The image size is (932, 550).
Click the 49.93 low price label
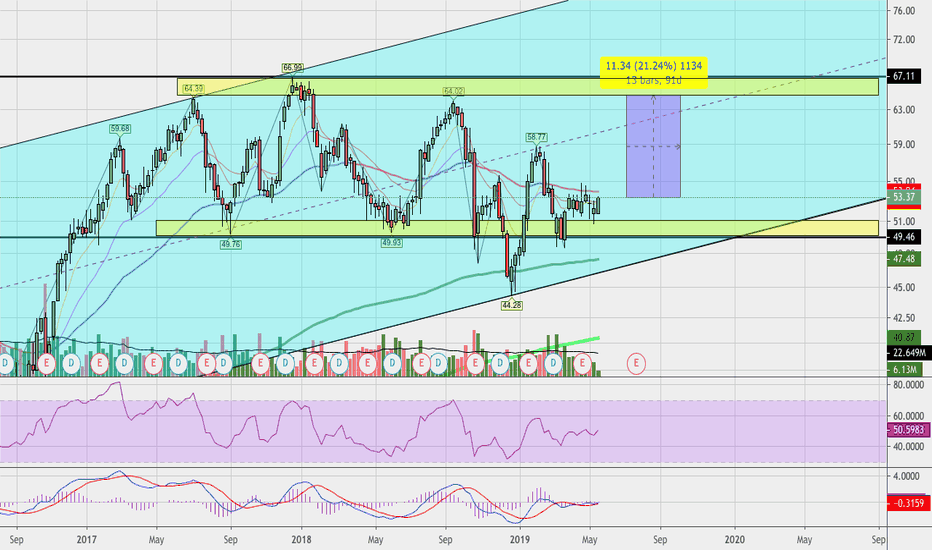391,243
